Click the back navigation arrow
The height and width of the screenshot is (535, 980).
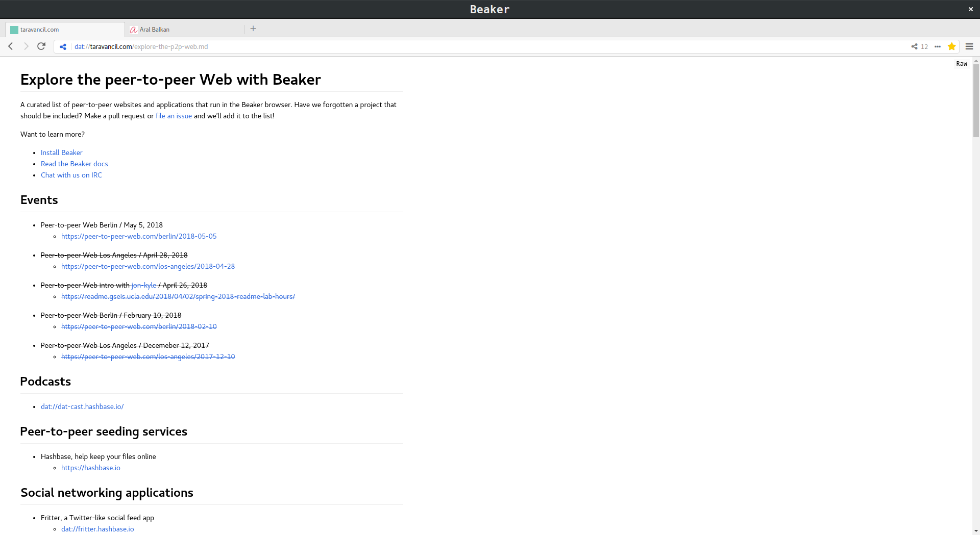[10, 46]
